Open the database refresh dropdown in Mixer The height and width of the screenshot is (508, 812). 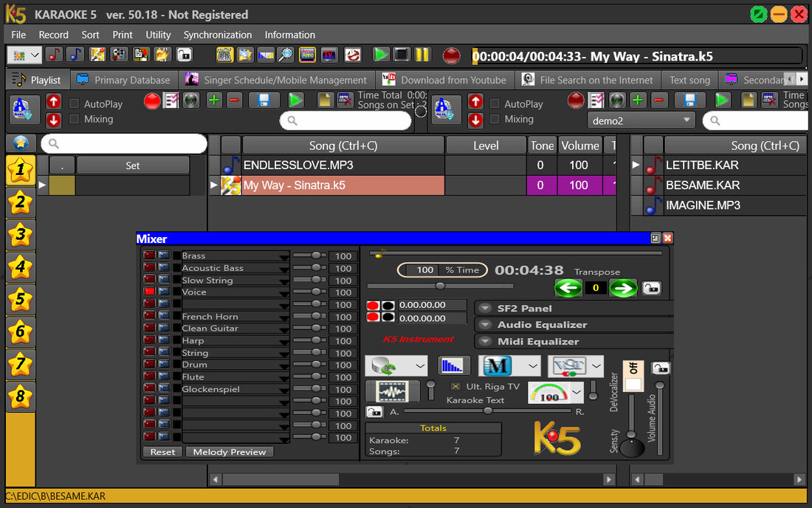(420, 366)
